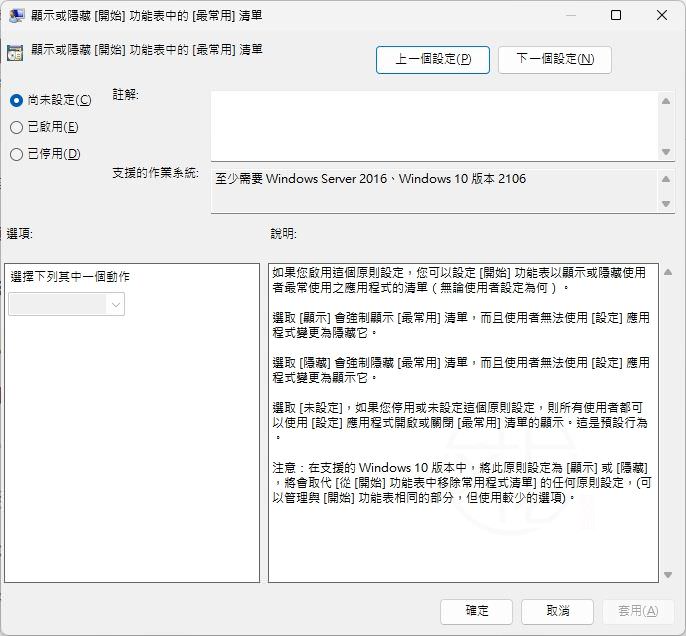Screen dimensions: 686x636
Task: Click the text 至少需要 Windows Server 2016
Action: point(301,179)
